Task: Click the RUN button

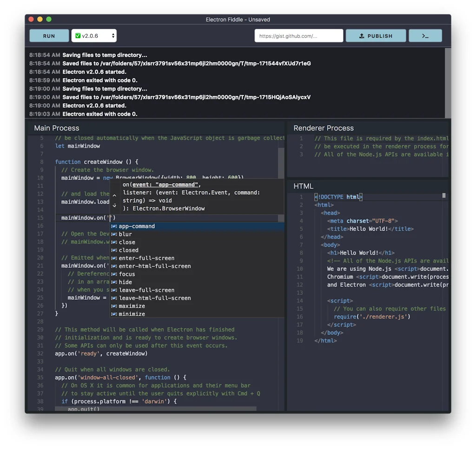Action: coord(48,35)
